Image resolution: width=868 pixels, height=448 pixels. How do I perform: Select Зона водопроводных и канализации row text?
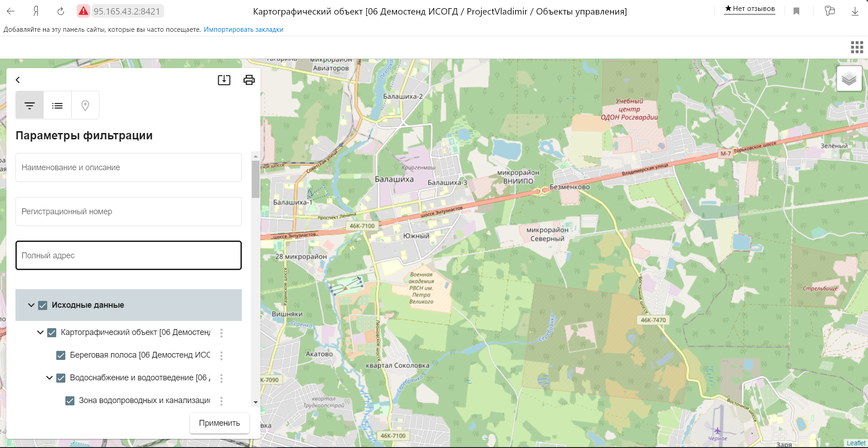(x=145, y=400)
